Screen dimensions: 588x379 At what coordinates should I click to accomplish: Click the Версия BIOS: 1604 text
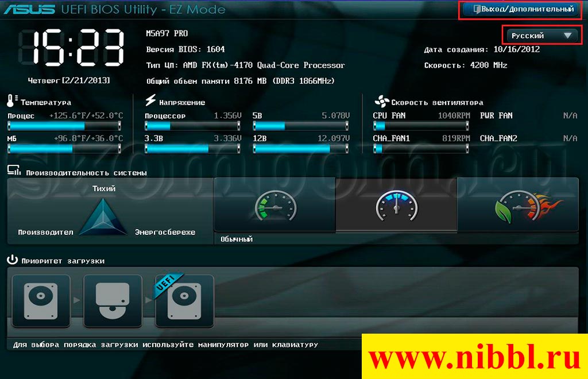point(185,49)
